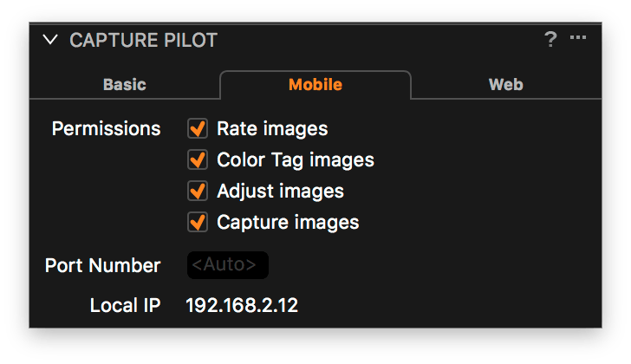Click the Adjust images label text
This screenshot has width=631, height=364.
click(281, 191)
